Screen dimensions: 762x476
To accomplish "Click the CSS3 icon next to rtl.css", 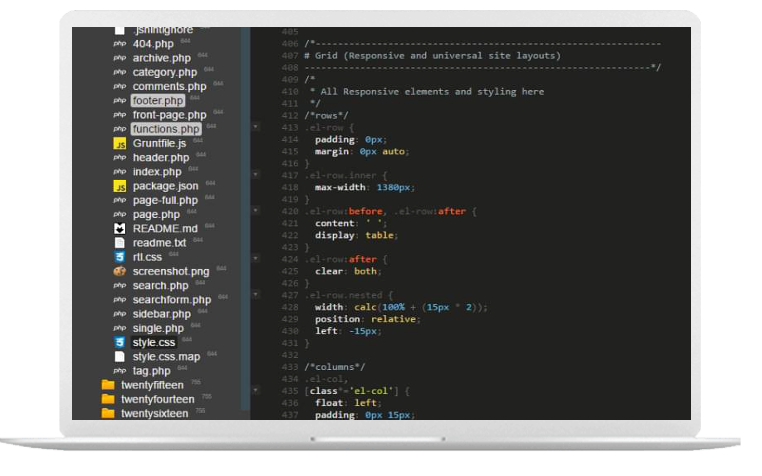I will (x=120, y=257).
